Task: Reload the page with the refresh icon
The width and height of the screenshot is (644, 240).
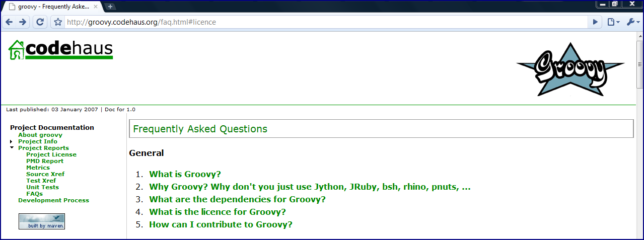Action: coord(40,22)
